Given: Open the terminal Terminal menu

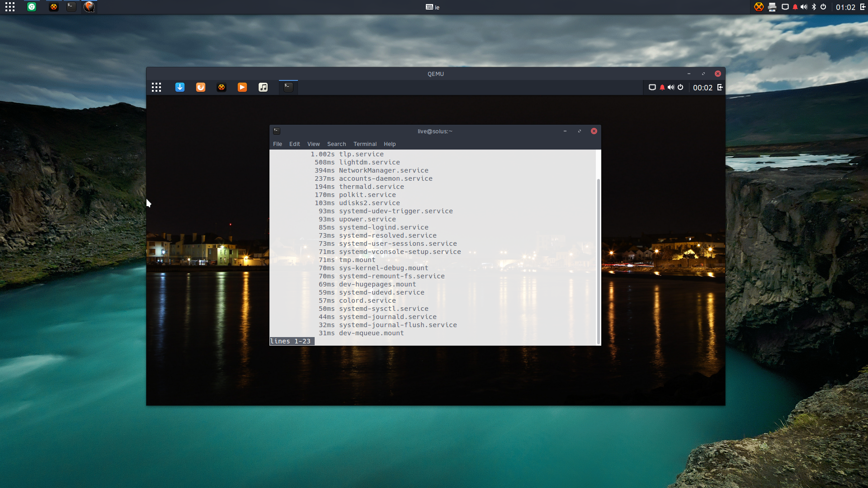Looking at the screenshot, I should click(x=365, y=144).
